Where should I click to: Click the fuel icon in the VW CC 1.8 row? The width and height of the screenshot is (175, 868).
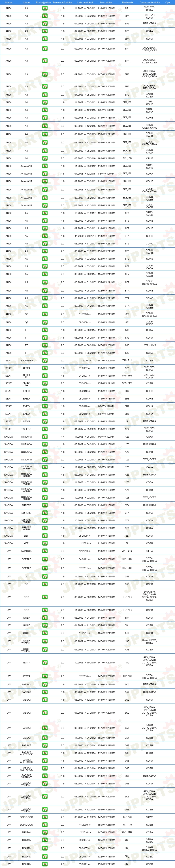pos(45,577)
